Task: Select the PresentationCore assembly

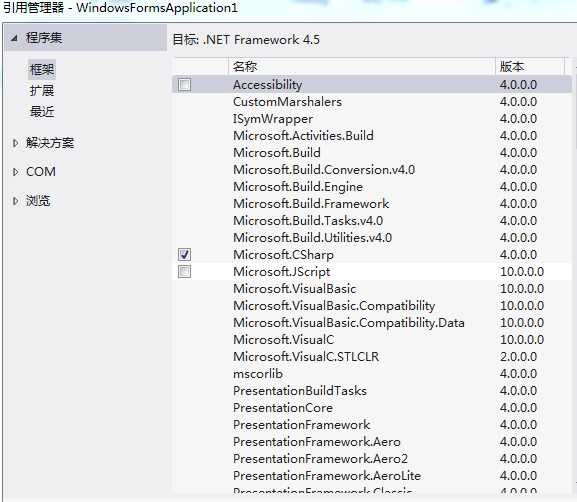Action: point(372,407)
